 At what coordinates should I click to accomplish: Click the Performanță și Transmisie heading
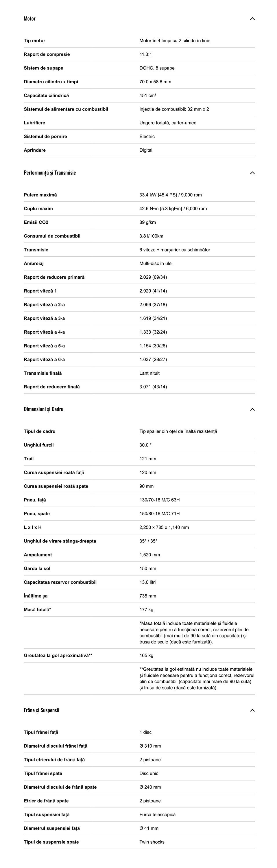point(50,173)
